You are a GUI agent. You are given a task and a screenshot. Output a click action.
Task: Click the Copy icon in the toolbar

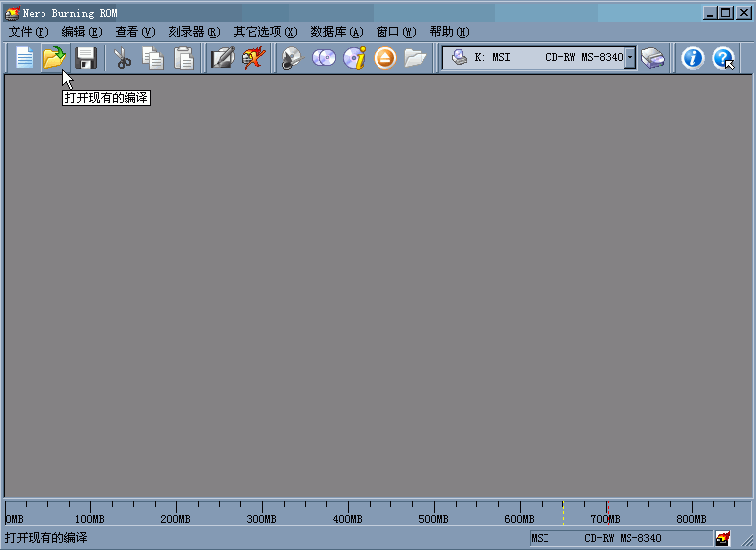[153, 58]
